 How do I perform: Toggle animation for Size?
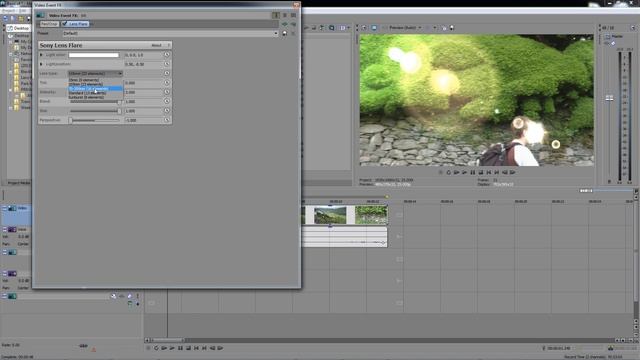(167, 111)
